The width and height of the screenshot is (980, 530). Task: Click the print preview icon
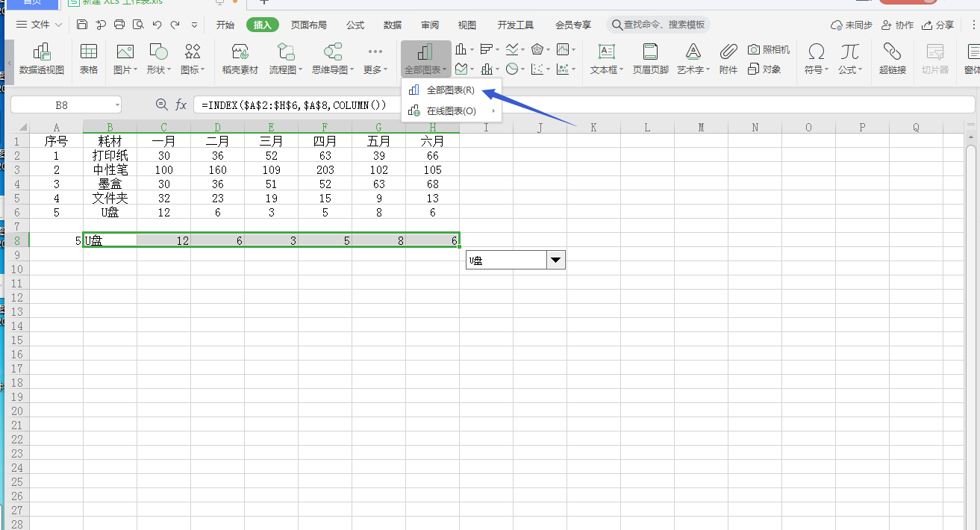tap(138, 25)
